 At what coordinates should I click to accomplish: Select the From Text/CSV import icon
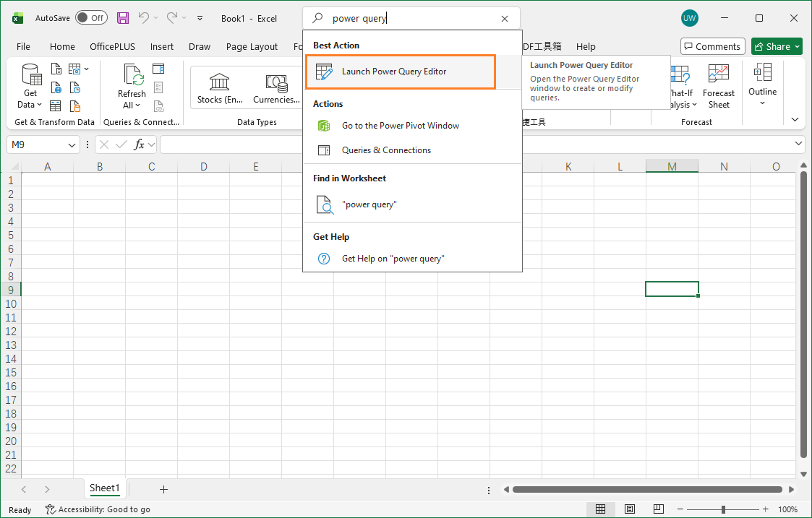click(56, 69)
